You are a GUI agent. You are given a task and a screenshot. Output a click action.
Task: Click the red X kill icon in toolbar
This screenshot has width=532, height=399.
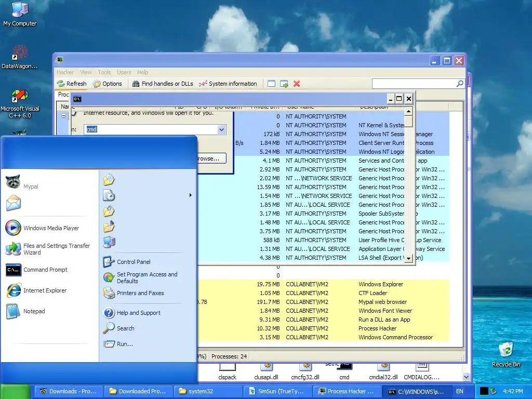297,84
